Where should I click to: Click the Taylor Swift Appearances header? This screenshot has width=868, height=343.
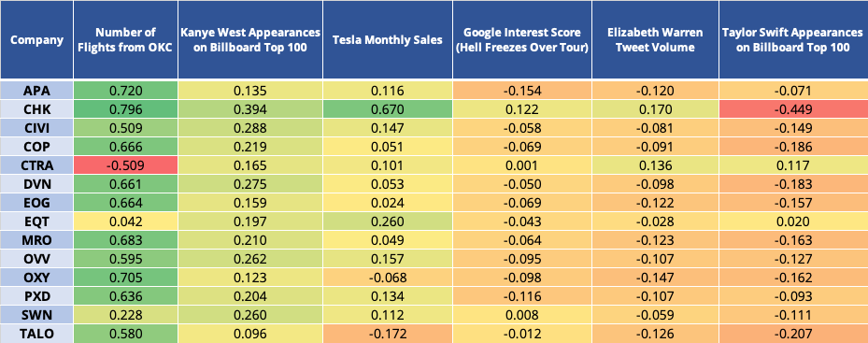pyautogui.click(x=793, y=40)
